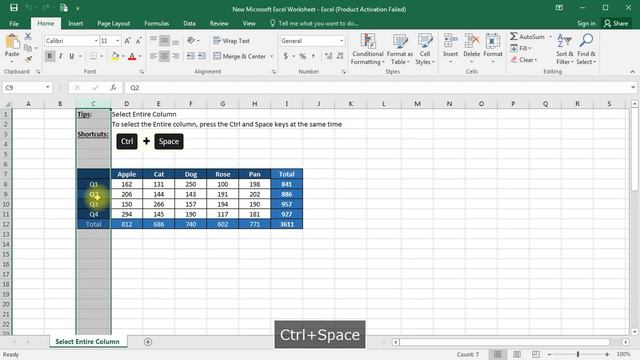This screenshot has height=360, width=640.
Task: Select the Select Entire Column sheet tab
Action: point(87,342)
